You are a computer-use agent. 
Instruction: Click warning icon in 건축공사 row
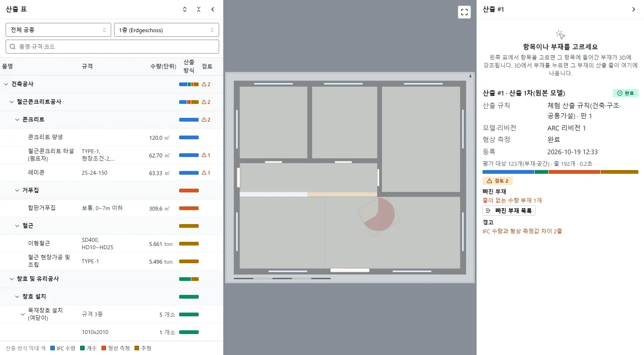pos(206,84)
